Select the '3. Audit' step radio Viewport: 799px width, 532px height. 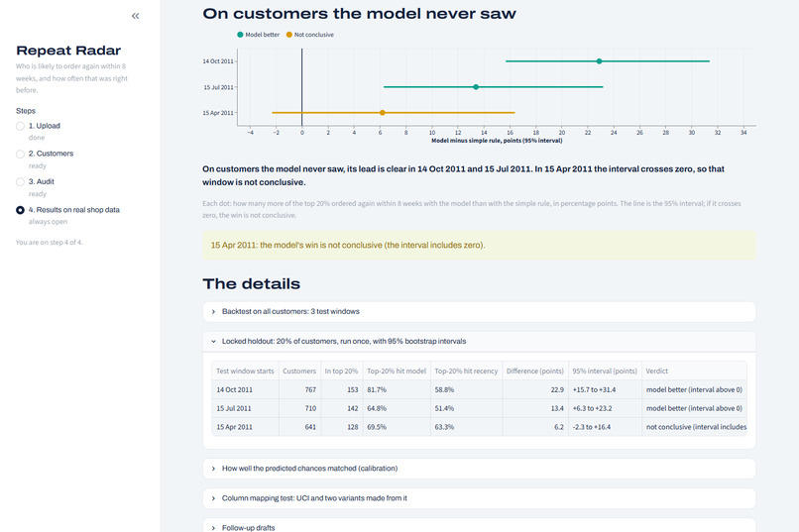[20, 181]
